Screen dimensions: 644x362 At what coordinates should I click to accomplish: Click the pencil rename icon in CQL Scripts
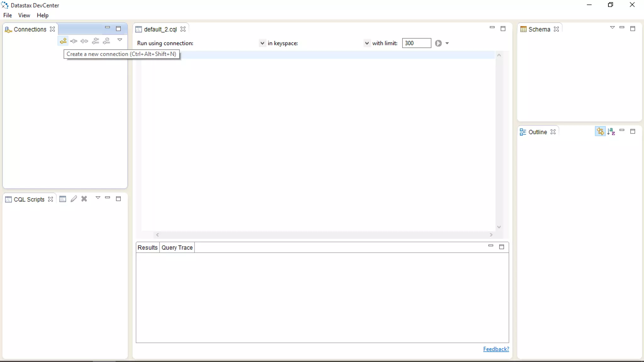74,199
